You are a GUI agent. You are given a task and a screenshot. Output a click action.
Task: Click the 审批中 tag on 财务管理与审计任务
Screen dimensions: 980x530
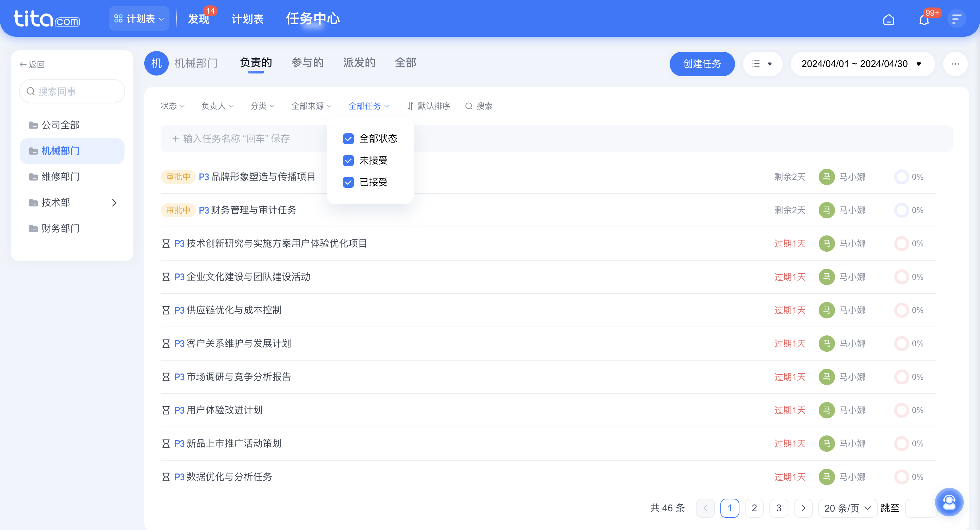[178, 210]
